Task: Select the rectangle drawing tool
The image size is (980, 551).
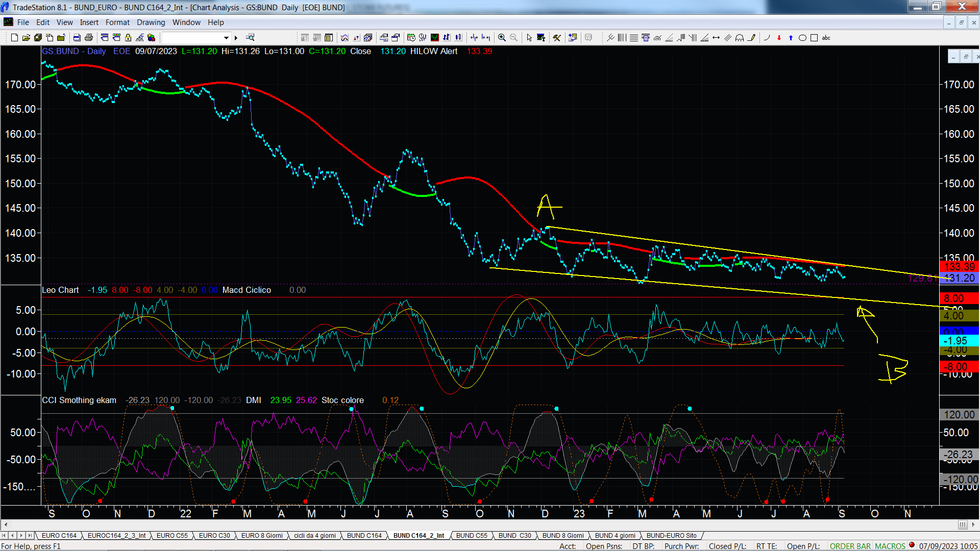Action: [814, 38]
